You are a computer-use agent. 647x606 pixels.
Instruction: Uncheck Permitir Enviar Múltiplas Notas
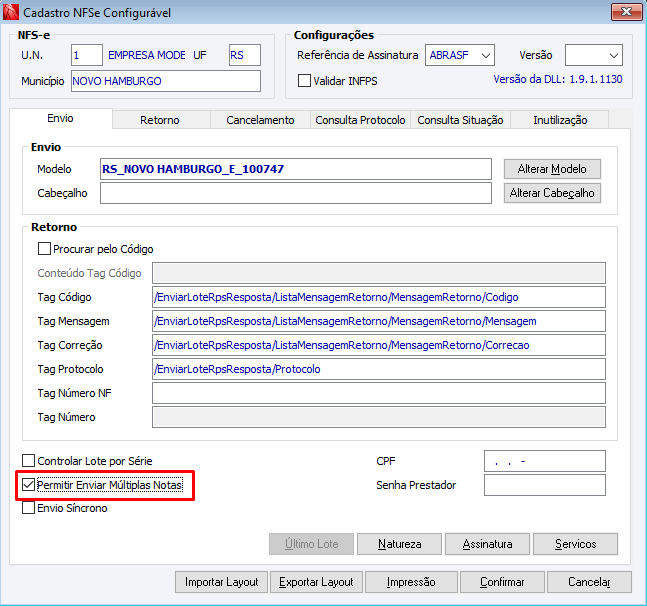(28, 485)
